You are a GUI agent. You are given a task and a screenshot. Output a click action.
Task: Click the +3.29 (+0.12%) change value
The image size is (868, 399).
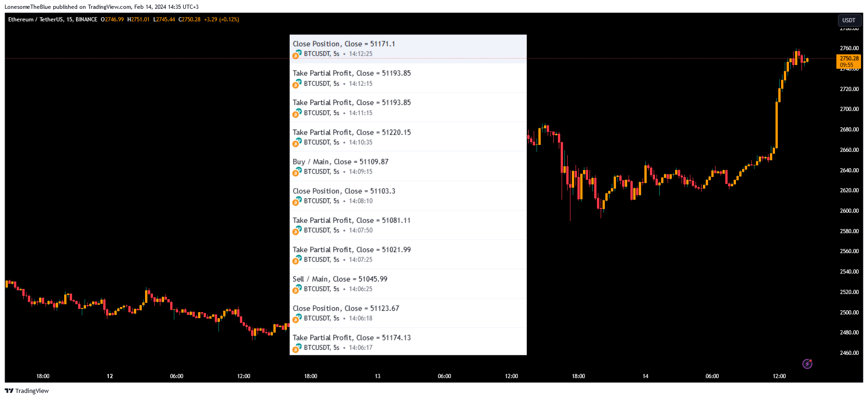[x=221, y=20]
